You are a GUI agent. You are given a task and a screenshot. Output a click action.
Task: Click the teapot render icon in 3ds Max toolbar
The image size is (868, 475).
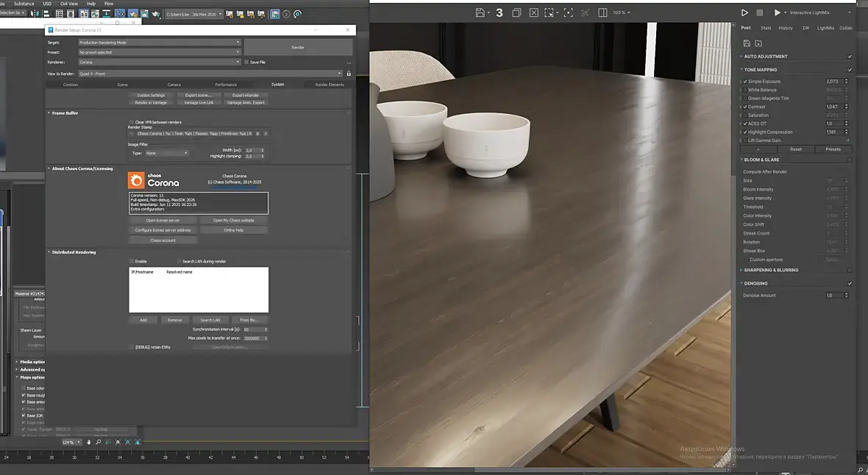point(154,14)
